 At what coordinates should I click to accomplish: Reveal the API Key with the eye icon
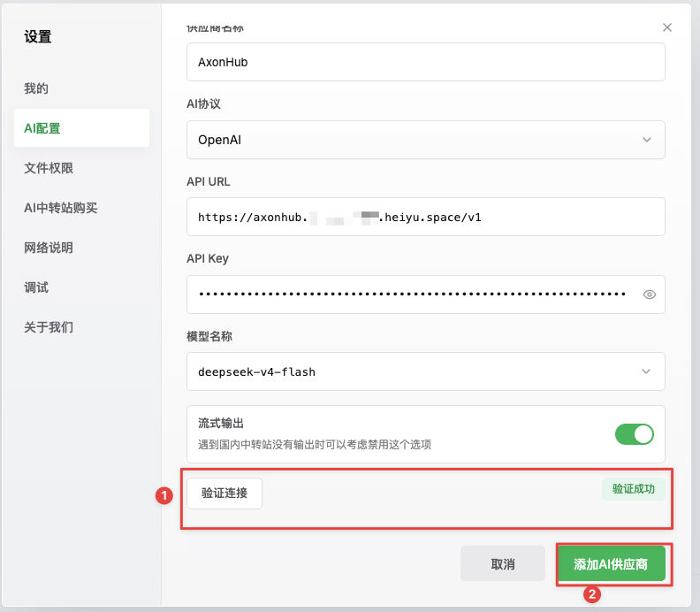click(x=649, y=295)
